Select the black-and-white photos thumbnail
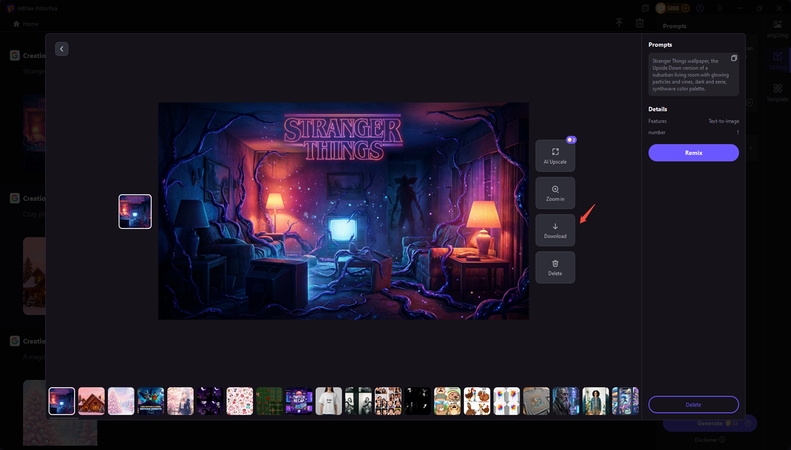 [358, 401]
